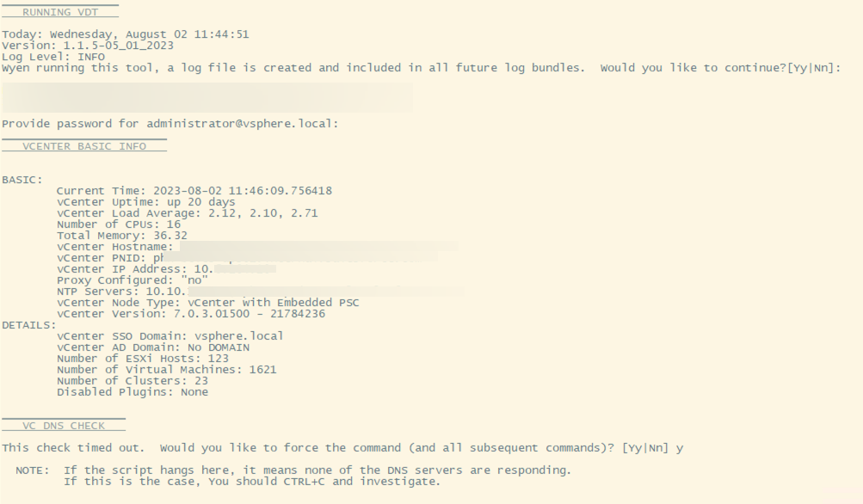863x504 pixels.
Task: Click the Proxy Configured "no" line
Action: point(132,280)
